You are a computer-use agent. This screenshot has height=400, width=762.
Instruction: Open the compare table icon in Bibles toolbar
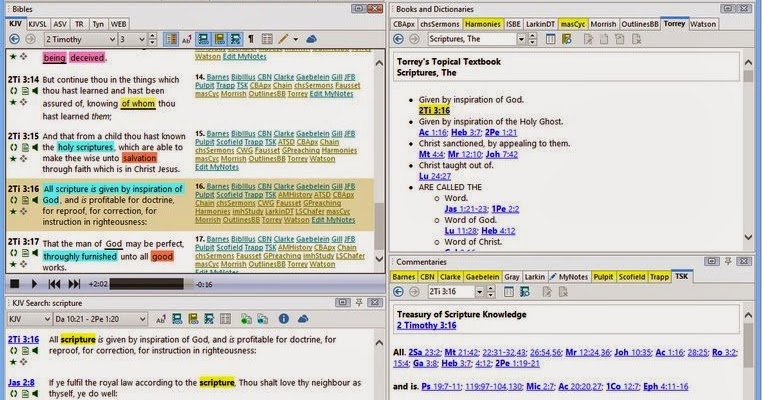267,39
